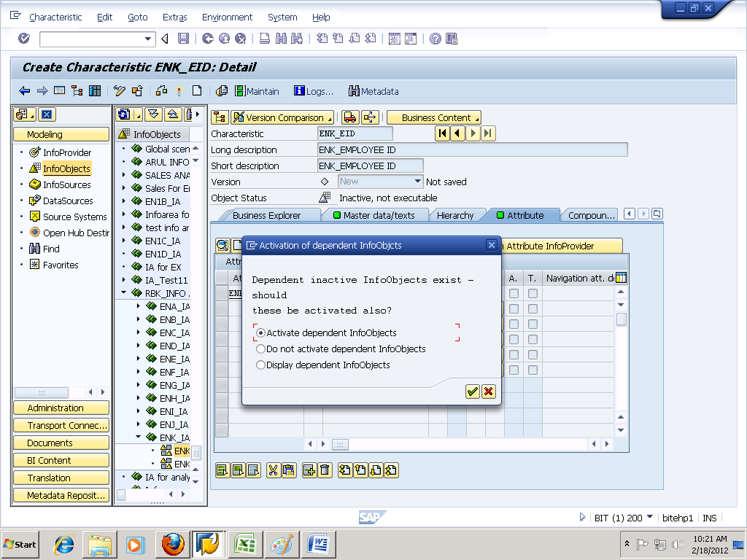Screen dimensions: 747x560
Task: Open Internet Explorer from the taskbar
Action: pos(64,544)
